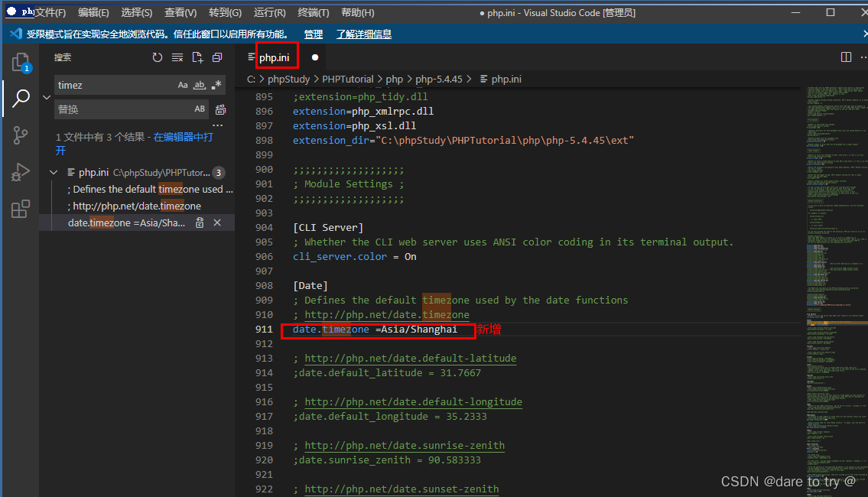Click line number 911 in gutter
868x497 pixels.
point(264,330)
